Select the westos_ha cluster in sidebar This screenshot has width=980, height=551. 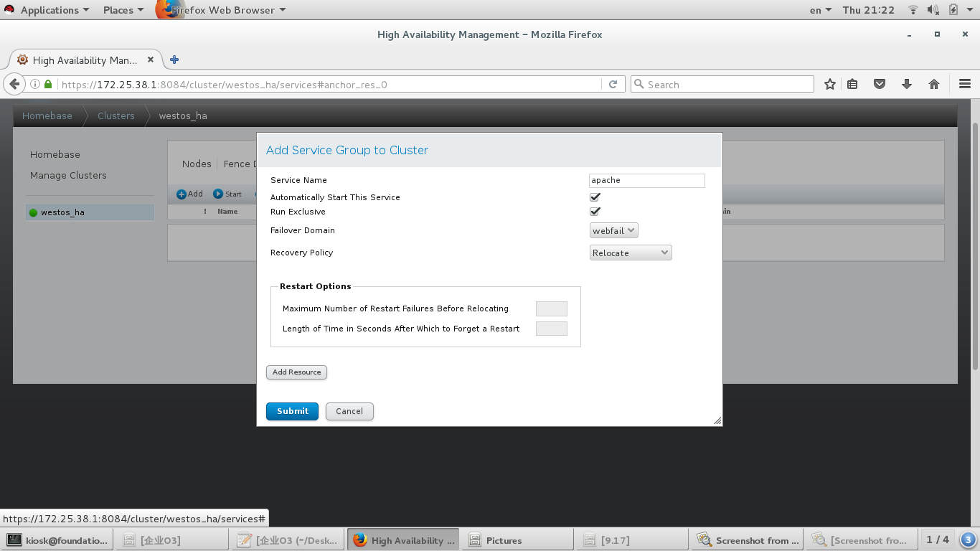(x=90, y=212)
